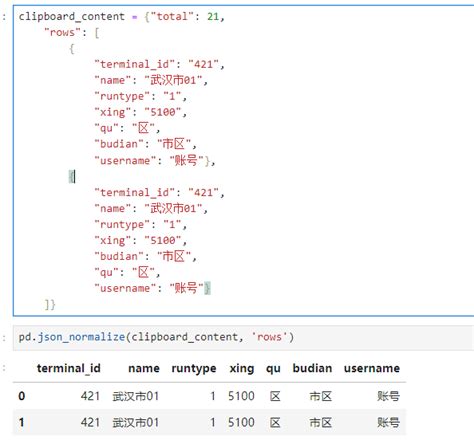
Task: Click inside the clipboard_content code cell
Action: (x=244, y=160)
